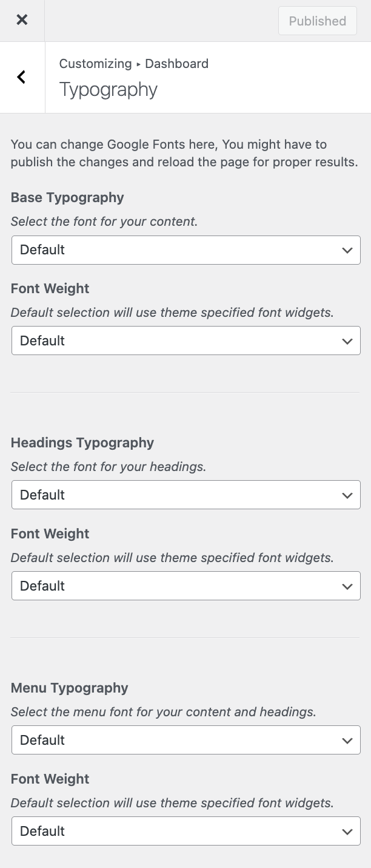Open Font Weight dropdown under Base Typography
Viewport: 371px width, 868px height.
(185, 341)
